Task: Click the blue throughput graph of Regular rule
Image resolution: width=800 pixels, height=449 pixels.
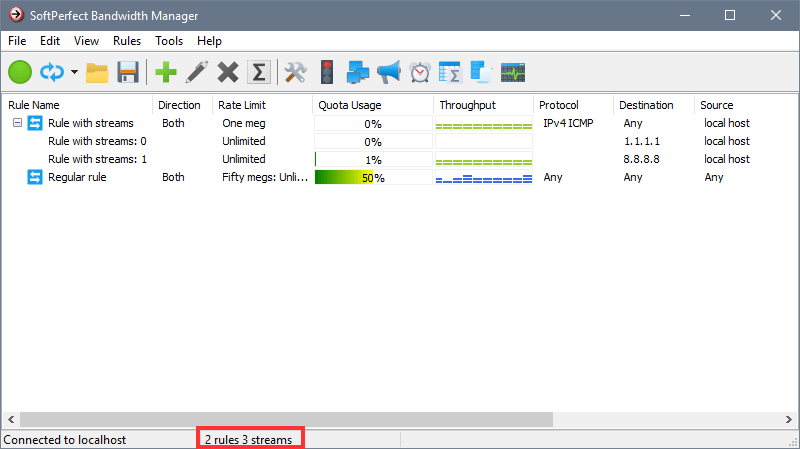Action: point(484,178)
